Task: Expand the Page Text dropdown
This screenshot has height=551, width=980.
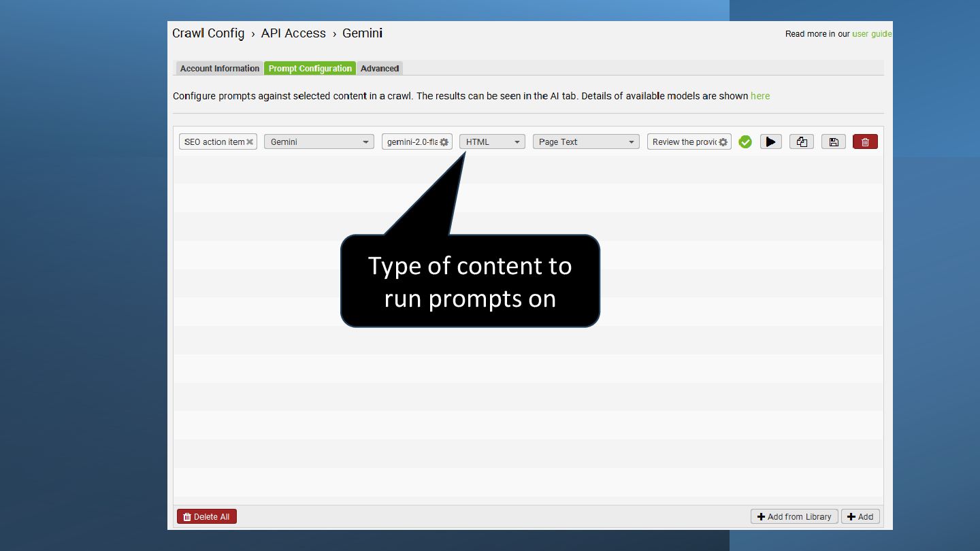Action: tap(586, 141)
